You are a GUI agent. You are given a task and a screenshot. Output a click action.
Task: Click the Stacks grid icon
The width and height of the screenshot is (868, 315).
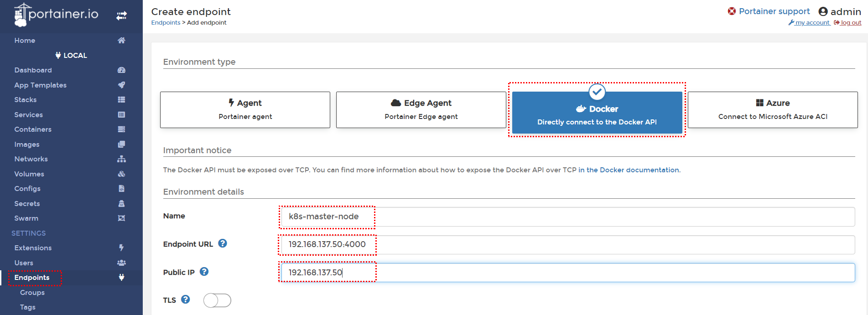[x=121, y=99]
